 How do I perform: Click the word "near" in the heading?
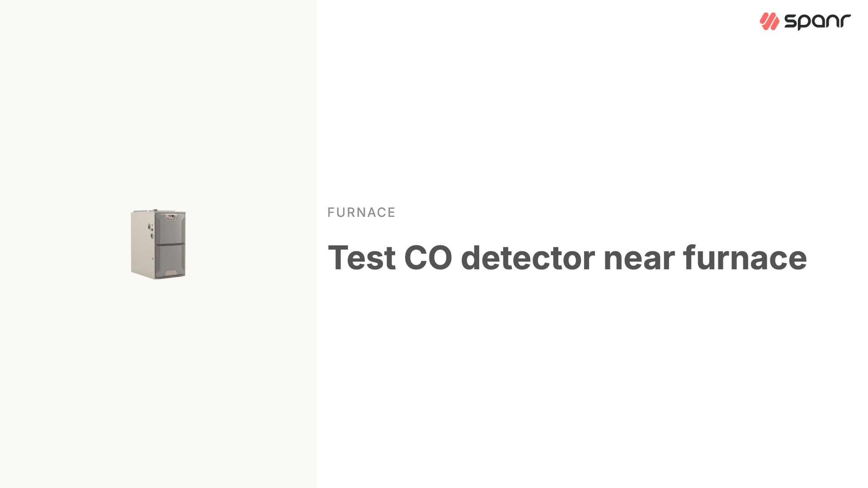(x=639, y=258)
